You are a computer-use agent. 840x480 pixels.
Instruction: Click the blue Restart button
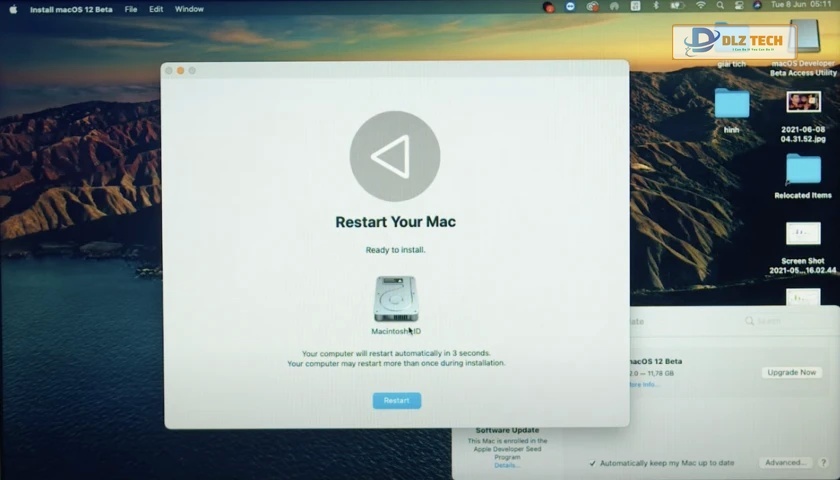click(x=396, y=400)
